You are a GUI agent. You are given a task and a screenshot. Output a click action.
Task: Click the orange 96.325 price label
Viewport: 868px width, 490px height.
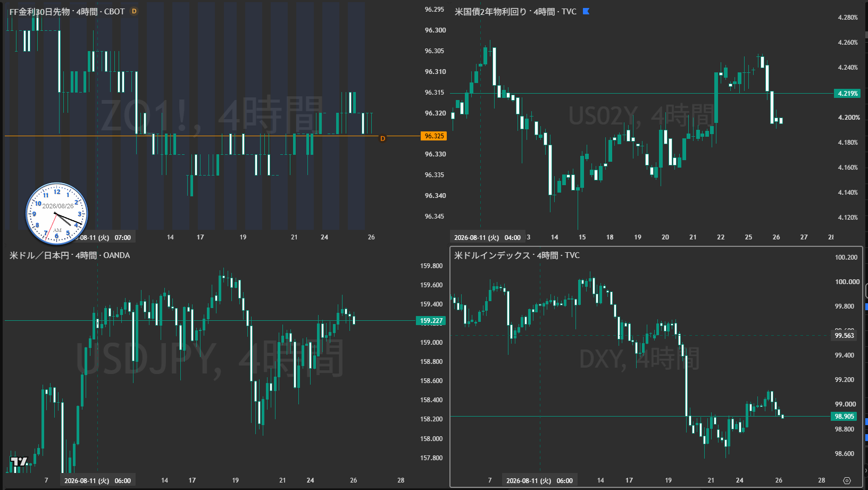coord(434,136)
